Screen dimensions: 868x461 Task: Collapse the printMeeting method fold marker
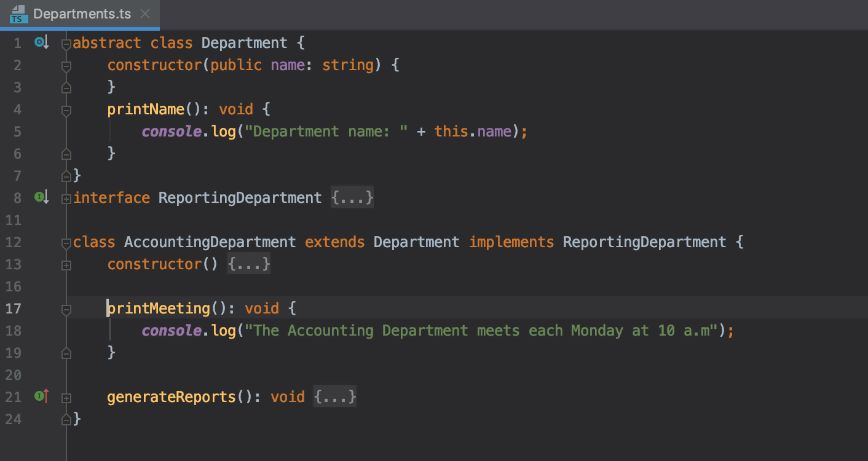pos(66,309)
